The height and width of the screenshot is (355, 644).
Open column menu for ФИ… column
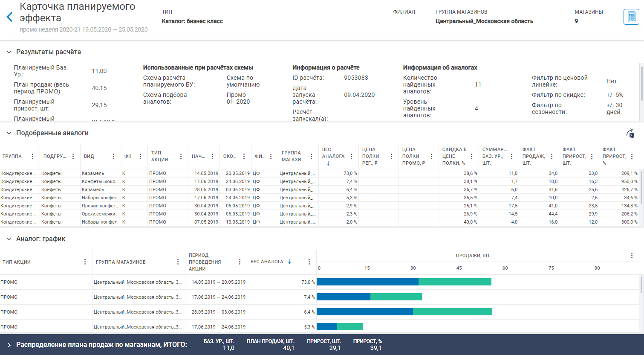point(271,157)
